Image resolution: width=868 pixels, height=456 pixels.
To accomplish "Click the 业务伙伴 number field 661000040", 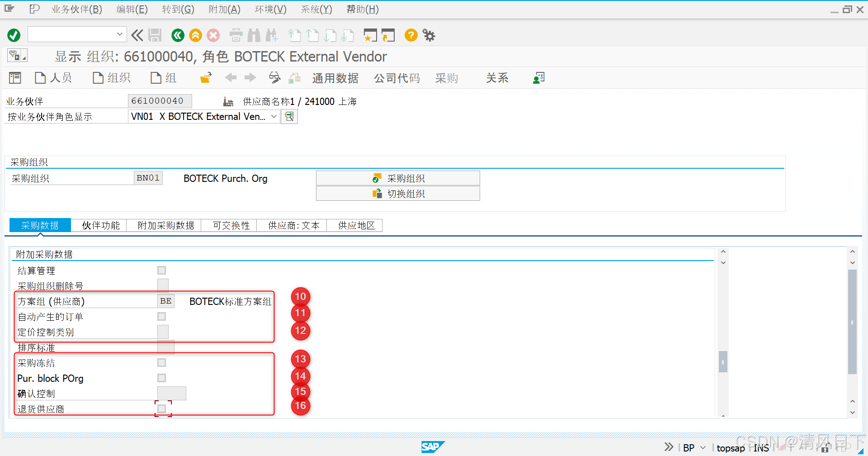I will coord(160,101).
